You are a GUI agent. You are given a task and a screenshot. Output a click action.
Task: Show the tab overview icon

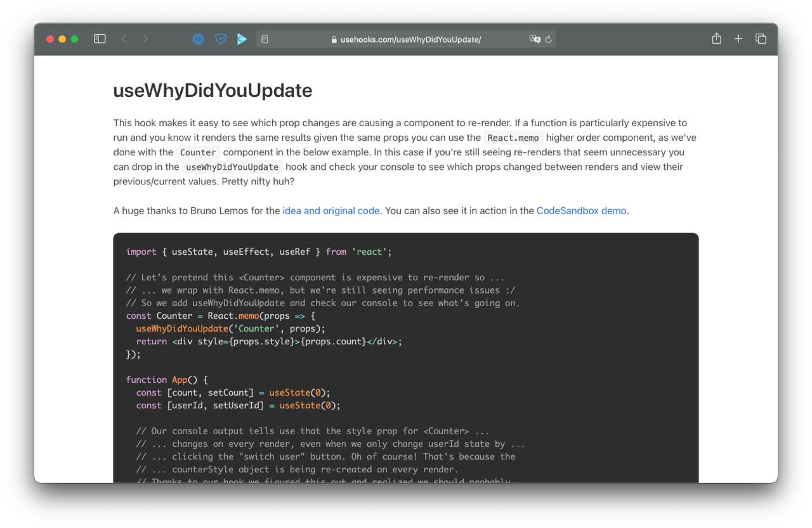761,39
